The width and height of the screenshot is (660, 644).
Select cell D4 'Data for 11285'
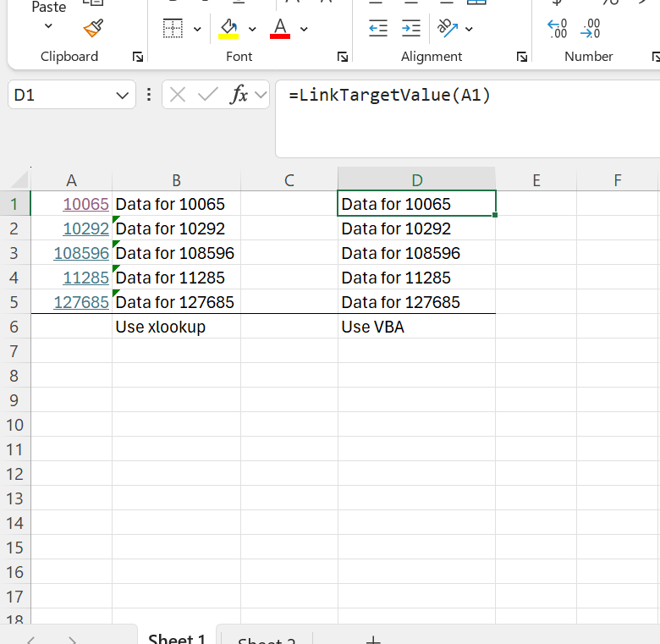tap(416, 278)
